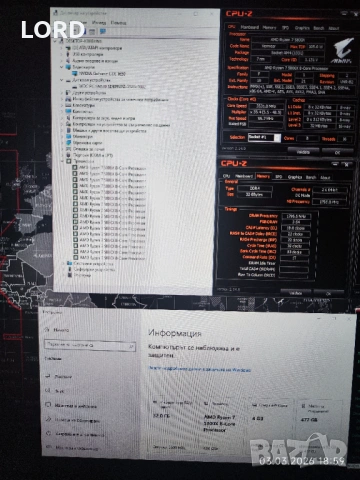Screen dimensions: 360x480
Task: Click the Settings search input field
Action: click(90, 345)
